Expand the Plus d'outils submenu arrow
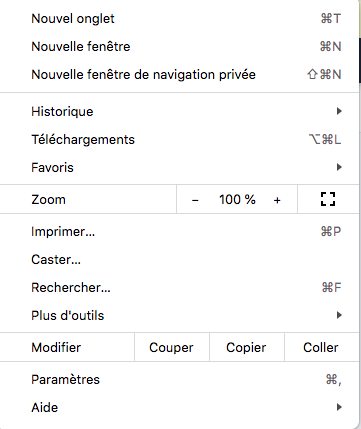Image resolution: width=361 pixels, height=429 pixels. [339, 315]
